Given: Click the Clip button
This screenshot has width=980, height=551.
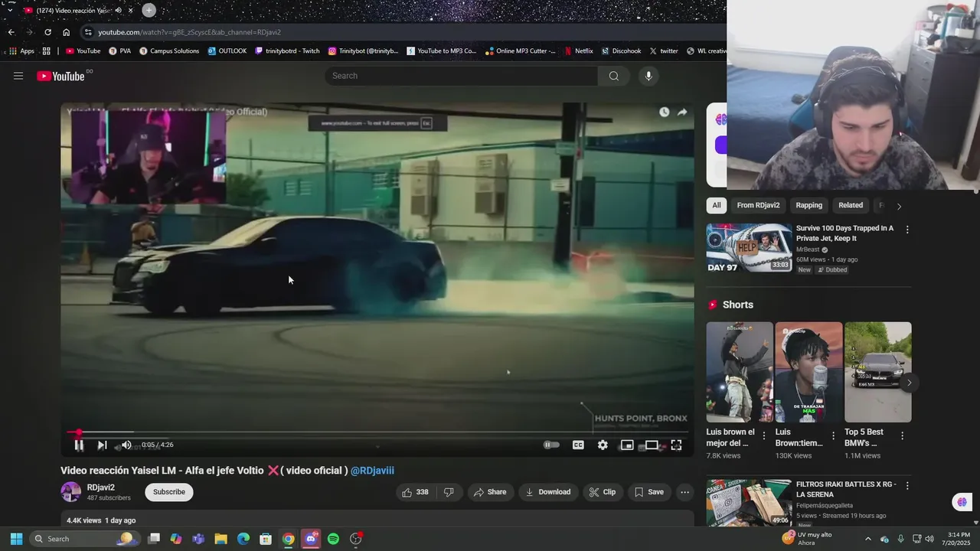Looking at the screenshot, I should (602, 492).
